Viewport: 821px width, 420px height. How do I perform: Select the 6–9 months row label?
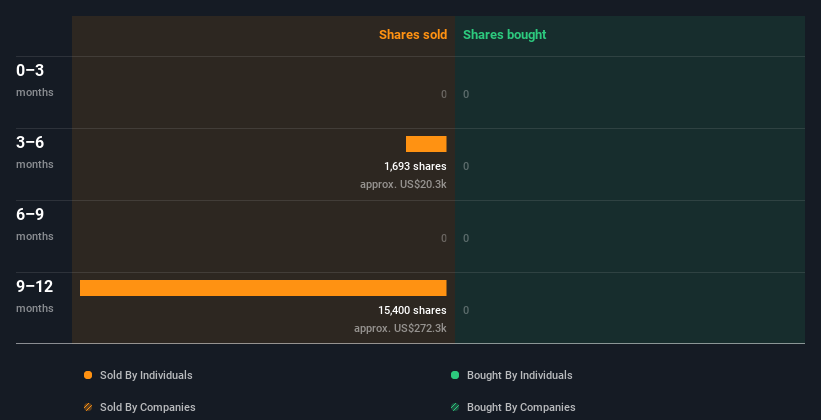coord(35,224)
